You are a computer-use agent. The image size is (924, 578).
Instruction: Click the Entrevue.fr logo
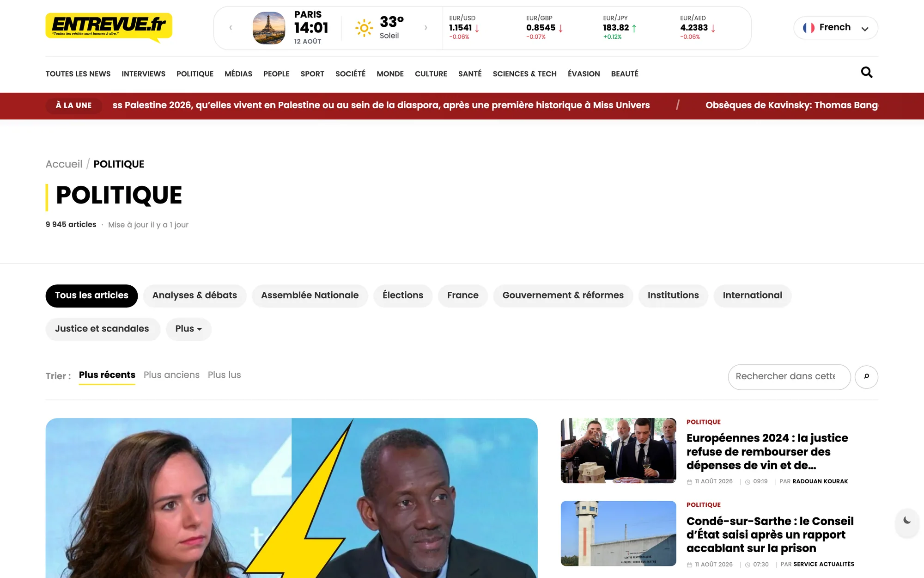pos(109,27)
